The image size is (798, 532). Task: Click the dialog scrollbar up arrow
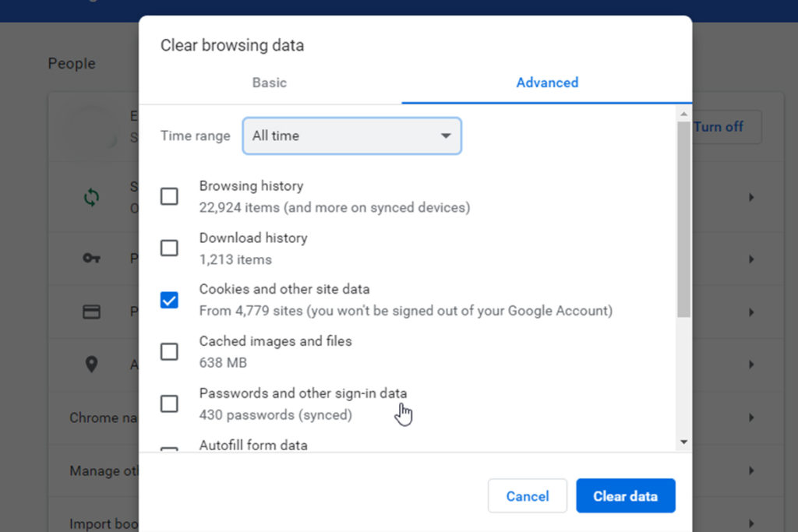click(683, 114)
